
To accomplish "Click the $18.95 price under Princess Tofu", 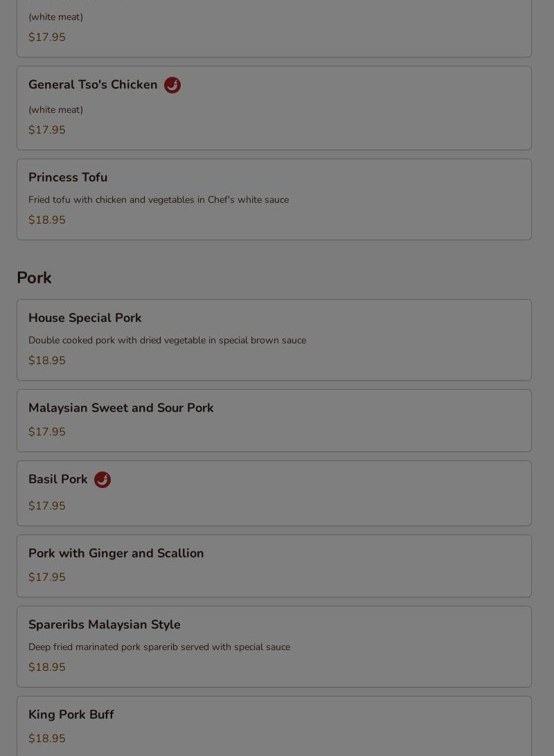I will pos(47,220).
